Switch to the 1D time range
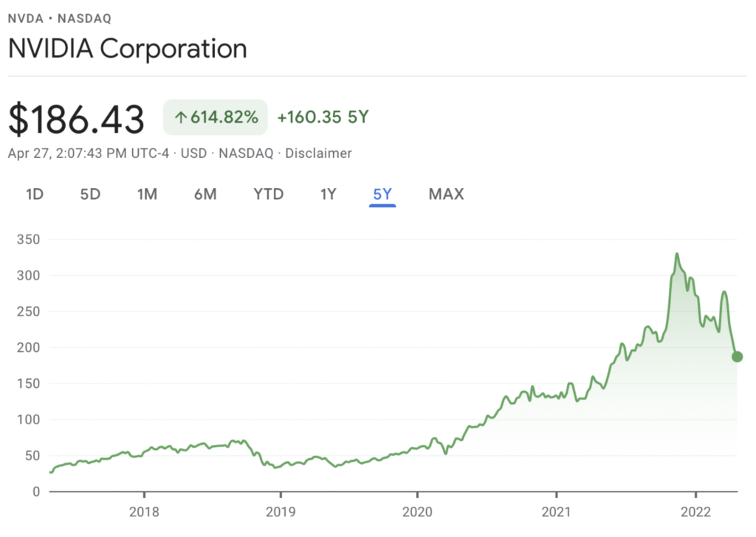 point(35,195)
